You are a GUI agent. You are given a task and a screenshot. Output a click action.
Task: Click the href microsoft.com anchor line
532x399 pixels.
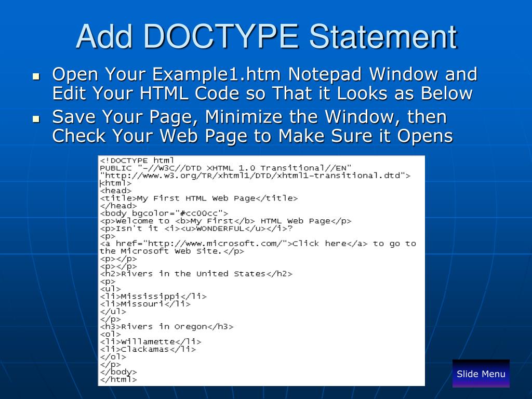coord(258,244)
